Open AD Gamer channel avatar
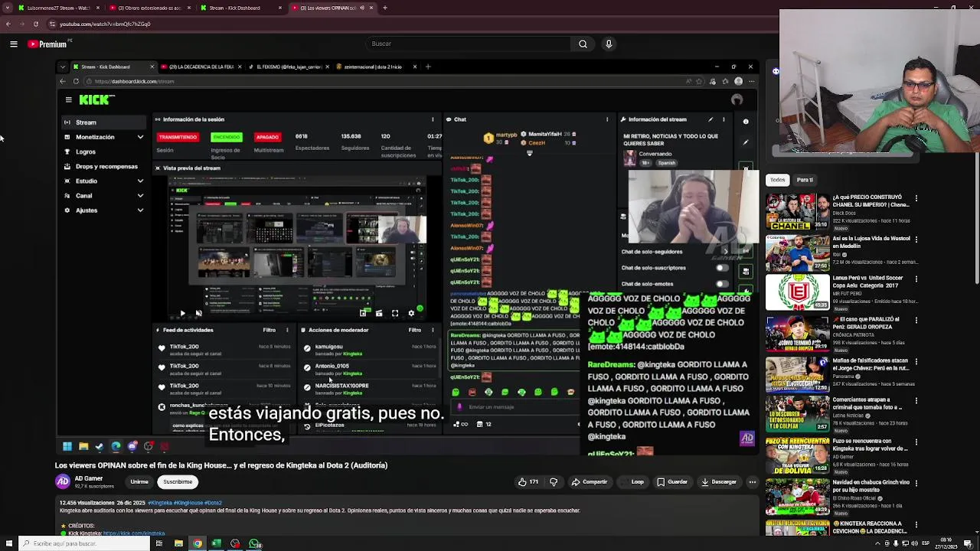This screenshot has width=980, height=551. pos(62,481)
